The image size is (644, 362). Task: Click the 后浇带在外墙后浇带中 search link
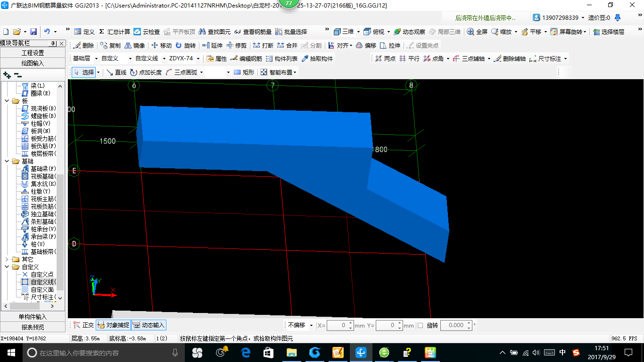486,17
